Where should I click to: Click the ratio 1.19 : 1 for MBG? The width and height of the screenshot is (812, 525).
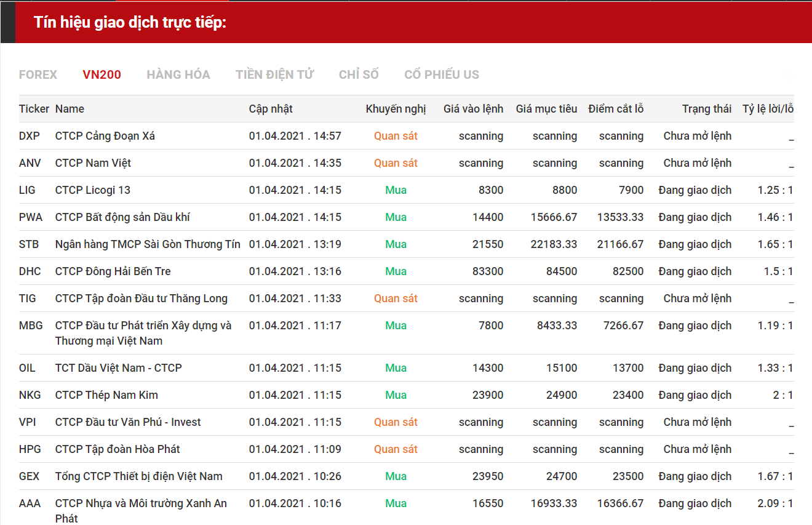(x=775, y=326)
